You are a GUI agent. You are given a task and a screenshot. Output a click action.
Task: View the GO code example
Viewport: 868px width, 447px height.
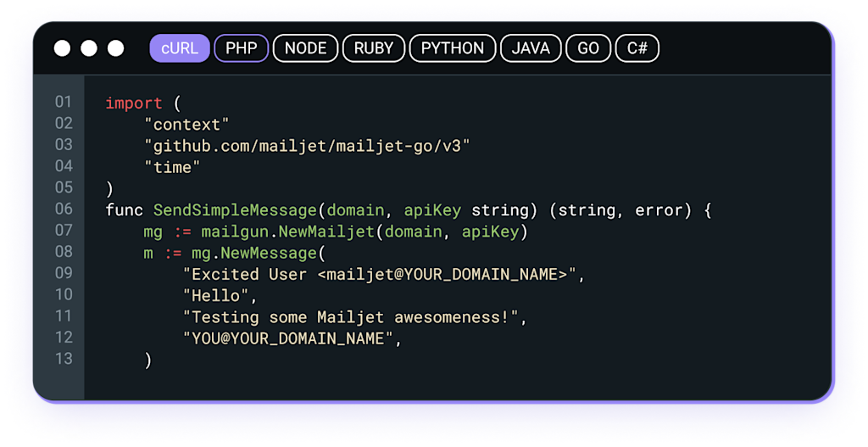click(x=588, y=48)
